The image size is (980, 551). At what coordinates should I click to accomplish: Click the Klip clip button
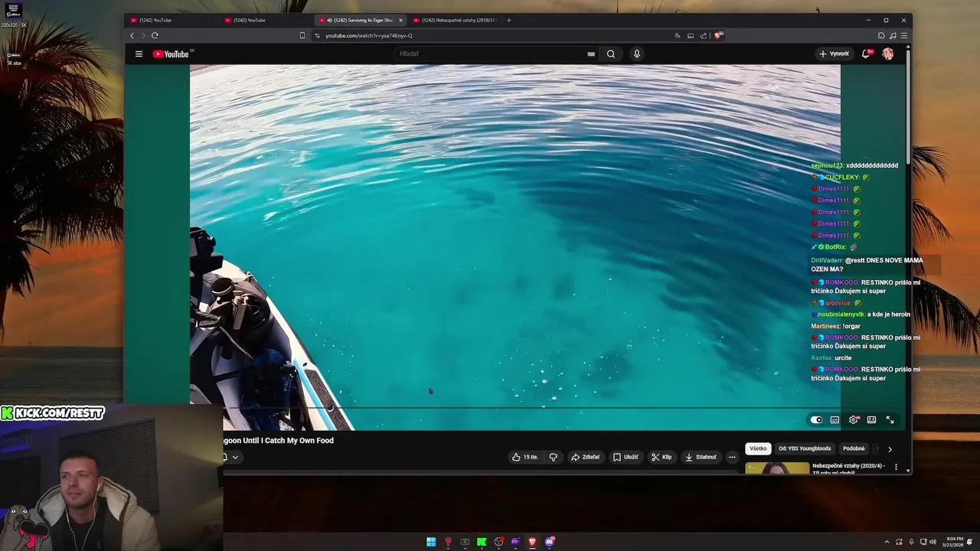[x=661, y=457]
